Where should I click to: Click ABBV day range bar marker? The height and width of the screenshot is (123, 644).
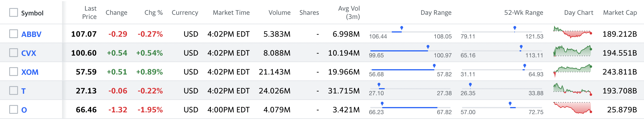tap(402, 28)
